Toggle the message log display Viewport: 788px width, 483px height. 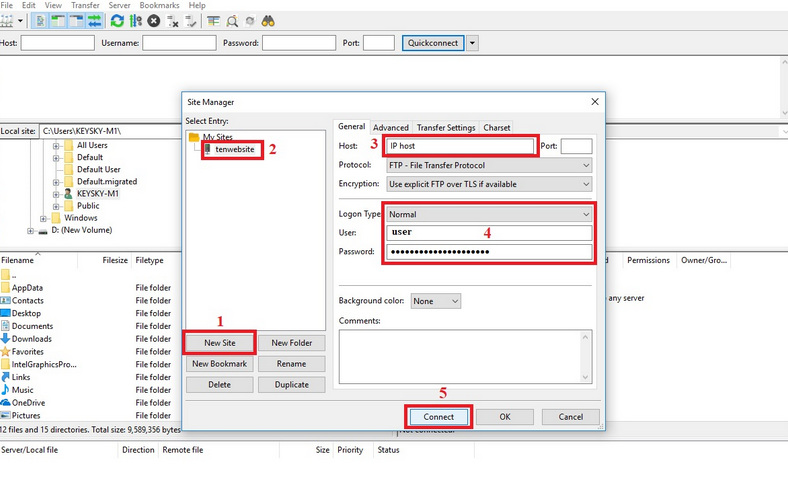41,20
